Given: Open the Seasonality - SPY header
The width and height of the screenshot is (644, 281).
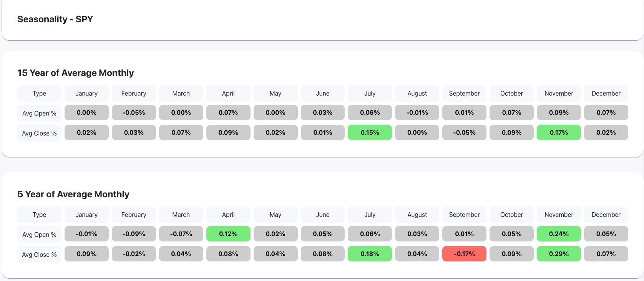Looking at the screenshot, I should tap(55, 19).
